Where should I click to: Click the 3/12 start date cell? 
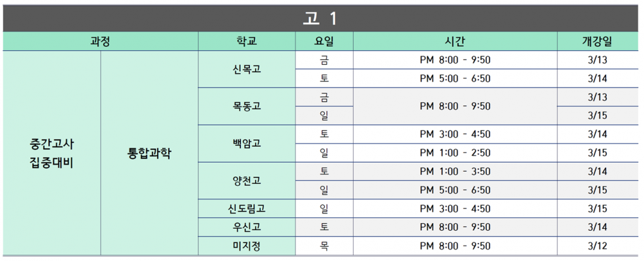click(x=599, y=246)
